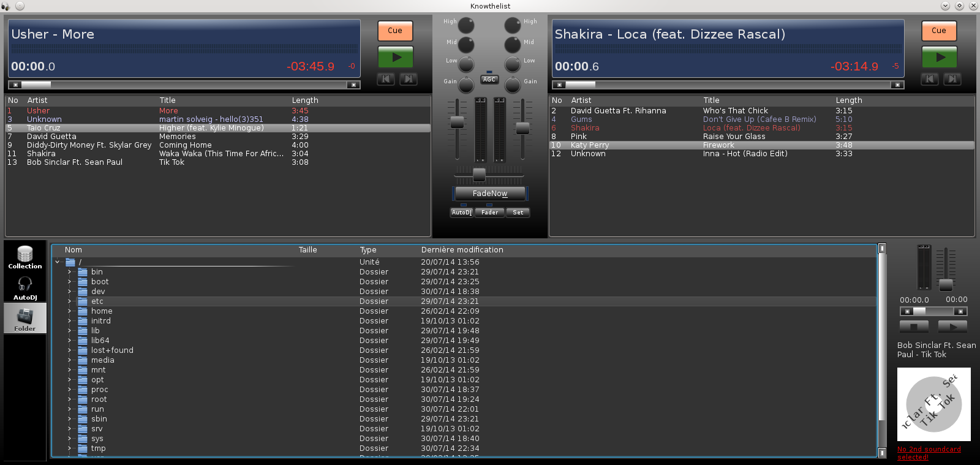The width and height of the screenshot is (980, 465).
Task: Expand the bin folder
Action: point(69,272)
